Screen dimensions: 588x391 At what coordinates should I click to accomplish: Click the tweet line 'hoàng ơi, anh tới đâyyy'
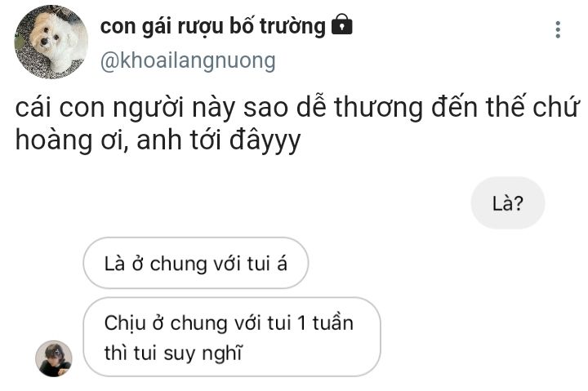[158, 140]
